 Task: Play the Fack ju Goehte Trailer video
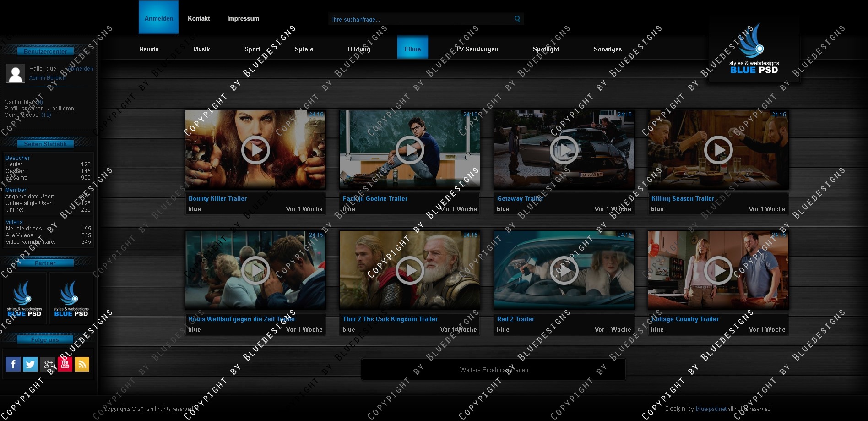click(410, 150)
